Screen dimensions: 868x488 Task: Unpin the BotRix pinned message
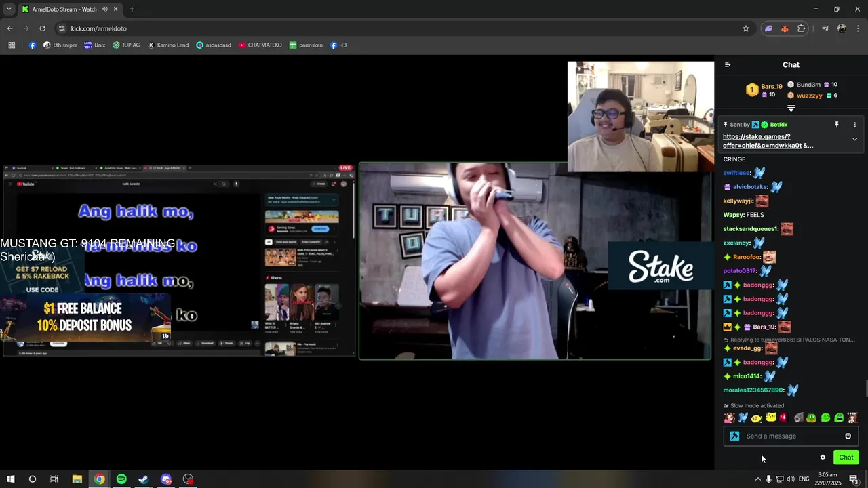[837, 125]
